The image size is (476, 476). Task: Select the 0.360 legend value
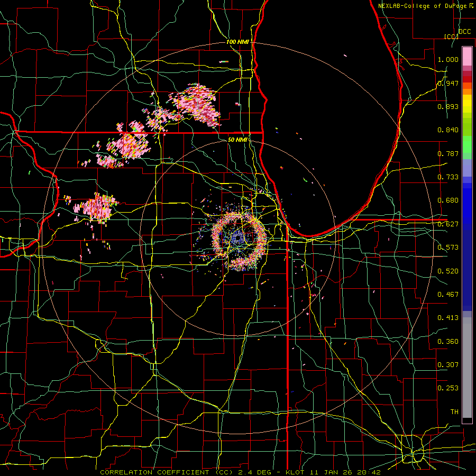click(448, 342)
